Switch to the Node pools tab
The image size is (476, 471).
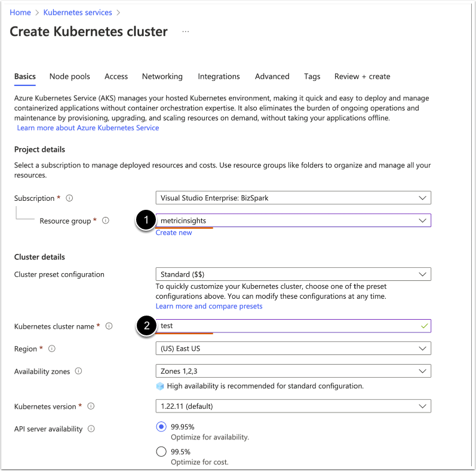(x=70, y=77)
